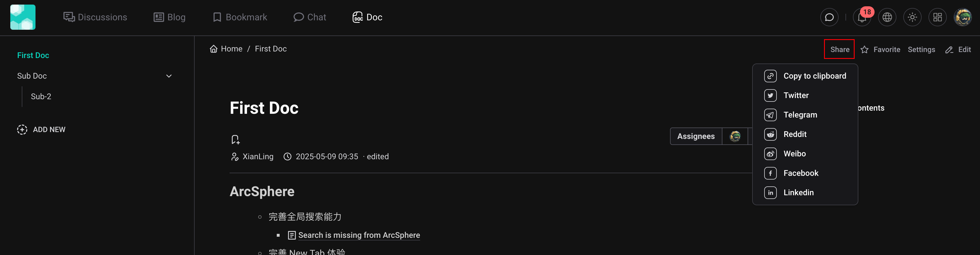980x255 pixels.
Task: Open the Share dropdown
Action: click(839, 49)
